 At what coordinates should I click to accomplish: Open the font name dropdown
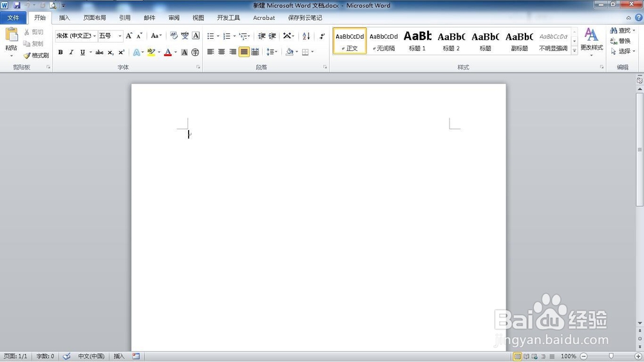[x=95, y=36]
